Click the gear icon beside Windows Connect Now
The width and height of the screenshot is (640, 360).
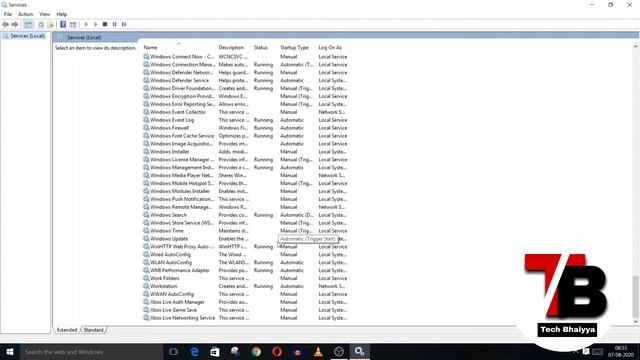(146, 56)
